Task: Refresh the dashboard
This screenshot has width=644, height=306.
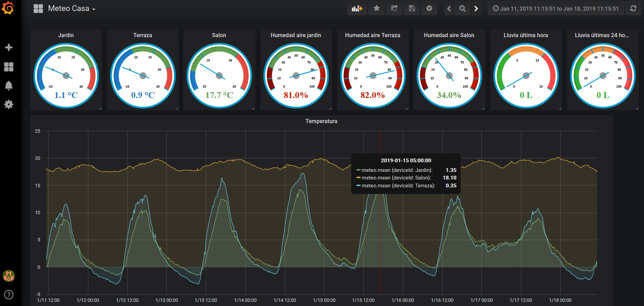Action: tap(633, 8)
